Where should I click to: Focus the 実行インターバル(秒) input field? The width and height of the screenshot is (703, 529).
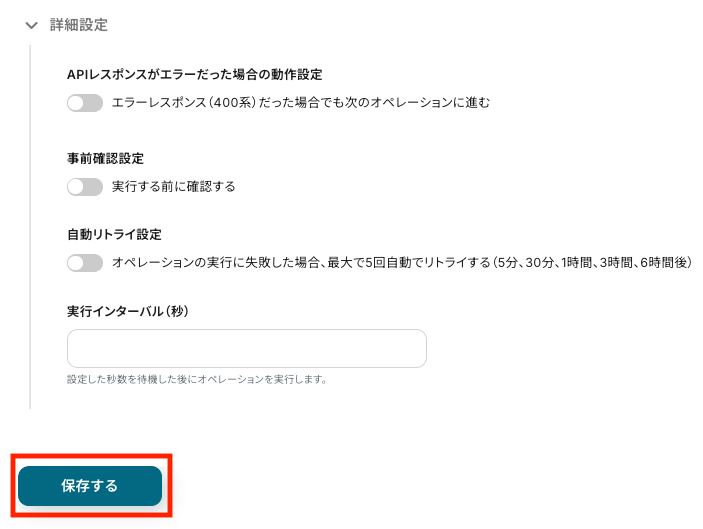(246, 348)
